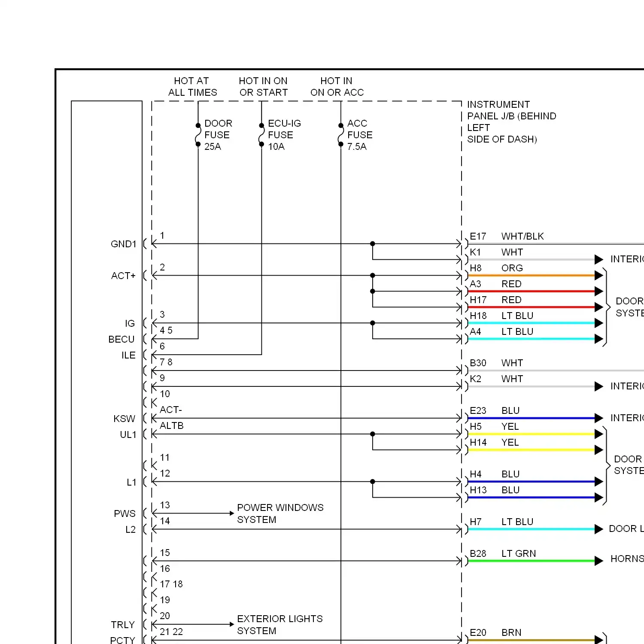Image resolution: width=644 pixels, height=644 pixels.
Task: Click the ECU-IG fuse symbol
Action: (261, 135)
